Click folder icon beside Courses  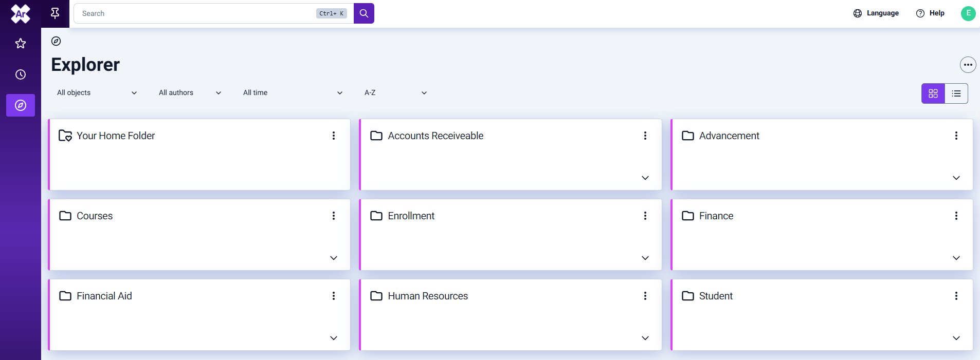(65, 216)
